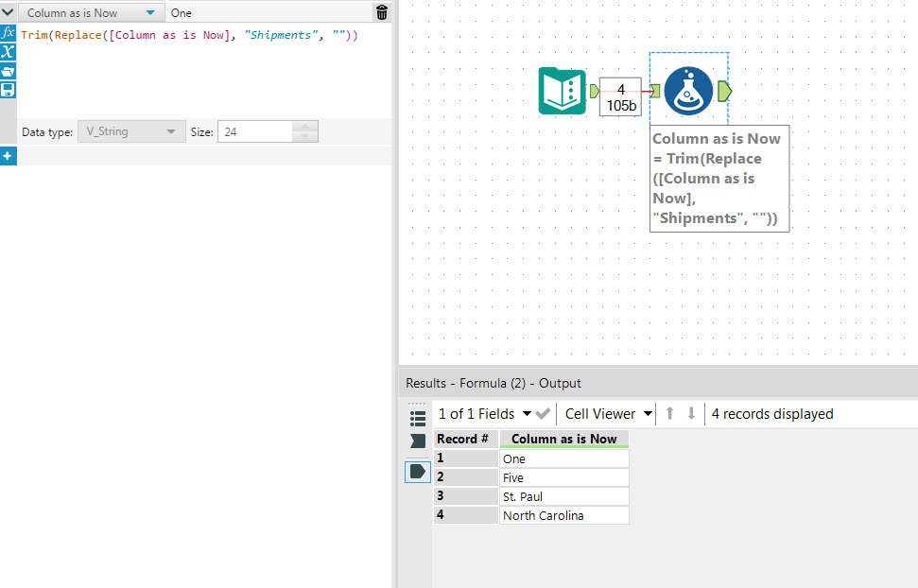Go to next record with down arrow
The height and width of the screenshot is (588, 918).
click(x=691, y=414)
